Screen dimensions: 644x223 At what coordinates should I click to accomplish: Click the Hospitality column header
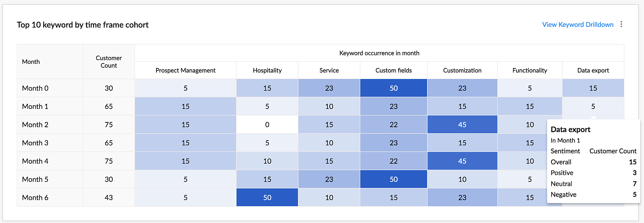click(267, 70)
